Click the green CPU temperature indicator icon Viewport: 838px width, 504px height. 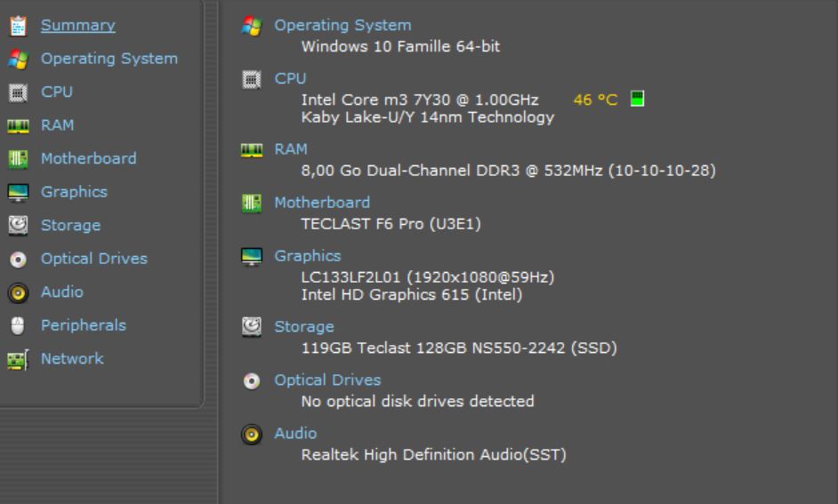[x=637, y=99]
